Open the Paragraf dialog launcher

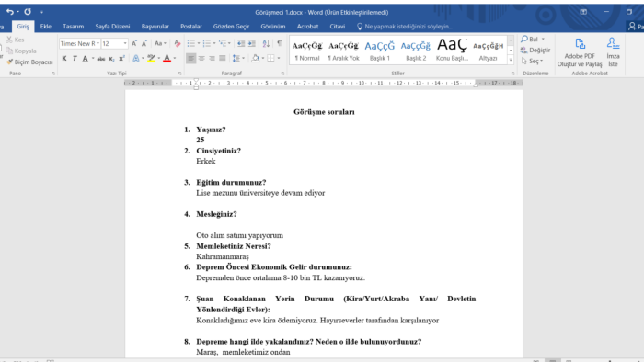pos(282,74)
